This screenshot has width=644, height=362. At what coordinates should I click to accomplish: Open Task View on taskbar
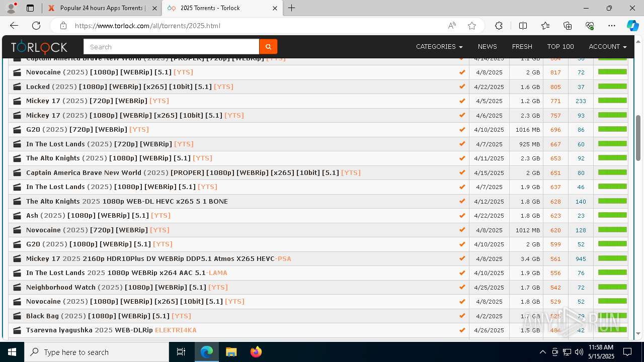181,352
